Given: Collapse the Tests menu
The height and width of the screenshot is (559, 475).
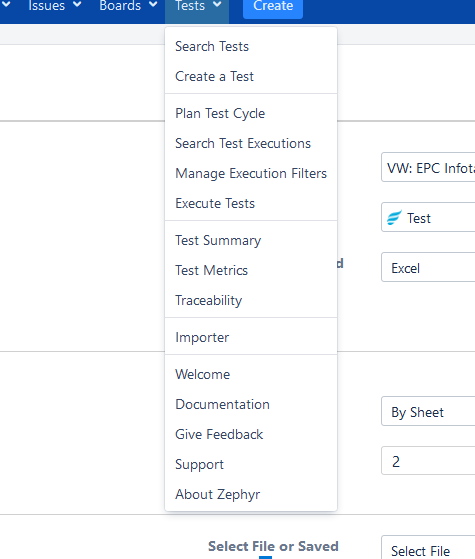Looking at the screenshot, I should pyautogui.click(x=197, y=6).
